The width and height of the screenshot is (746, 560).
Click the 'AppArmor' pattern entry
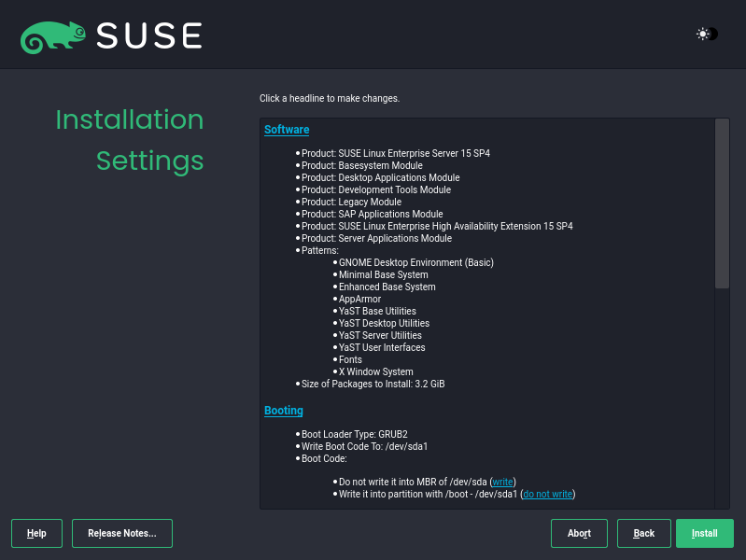point(359,299)
